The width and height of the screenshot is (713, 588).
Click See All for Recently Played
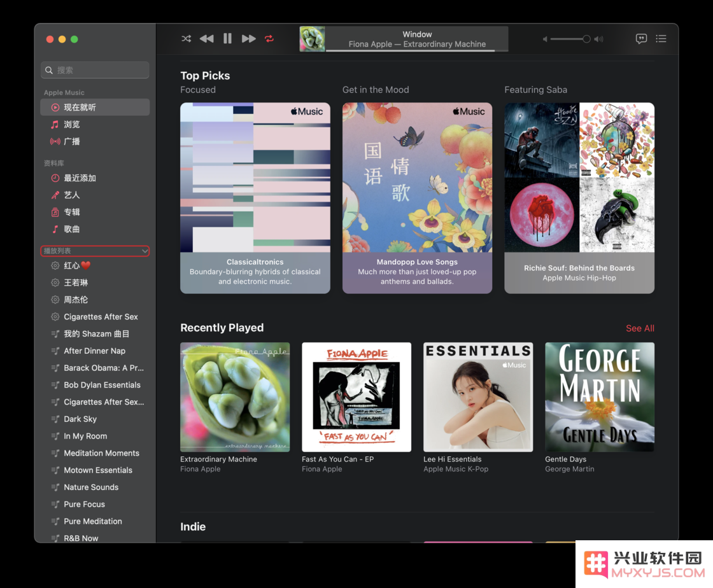(640, 328)
